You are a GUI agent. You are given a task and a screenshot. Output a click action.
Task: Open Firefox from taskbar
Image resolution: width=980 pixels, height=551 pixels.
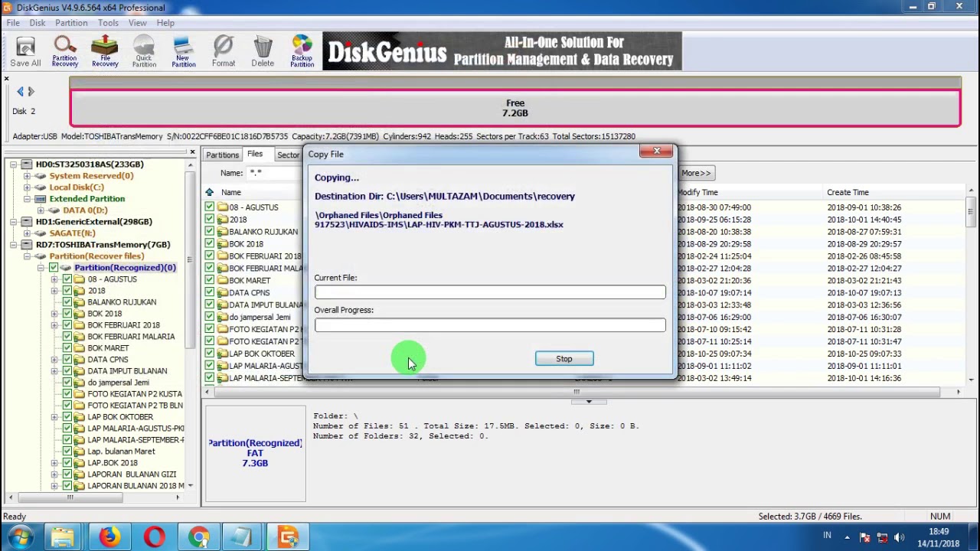click(x=109, y=537)
